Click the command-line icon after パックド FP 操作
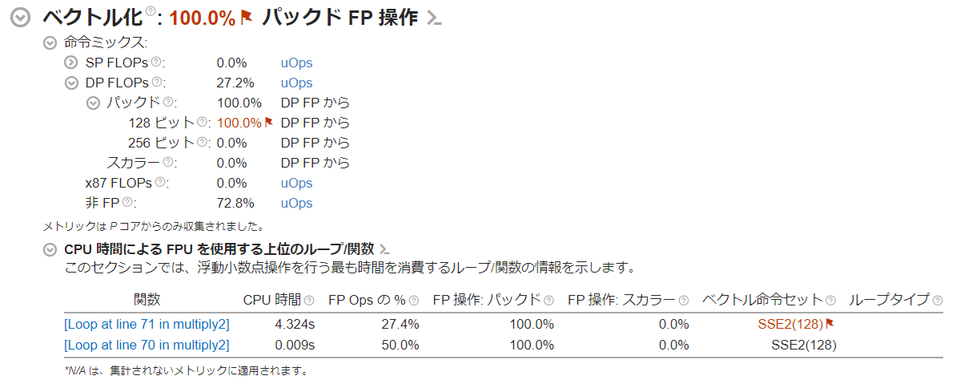 pyautogui.click(x=434, y=18)
